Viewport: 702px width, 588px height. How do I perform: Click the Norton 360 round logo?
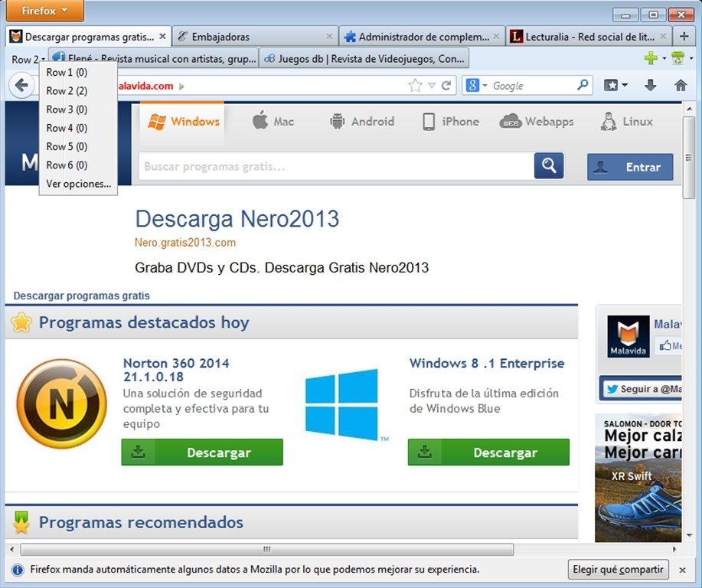point(62,403)
